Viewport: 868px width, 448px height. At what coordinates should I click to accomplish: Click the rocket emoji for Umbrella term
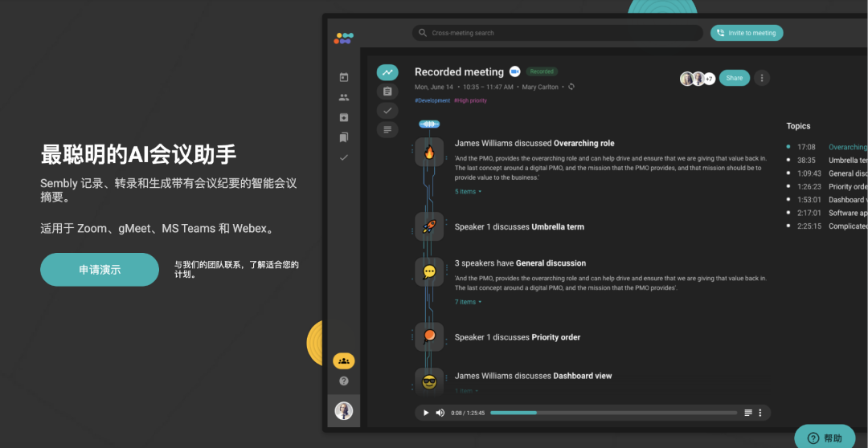point(429,226)
